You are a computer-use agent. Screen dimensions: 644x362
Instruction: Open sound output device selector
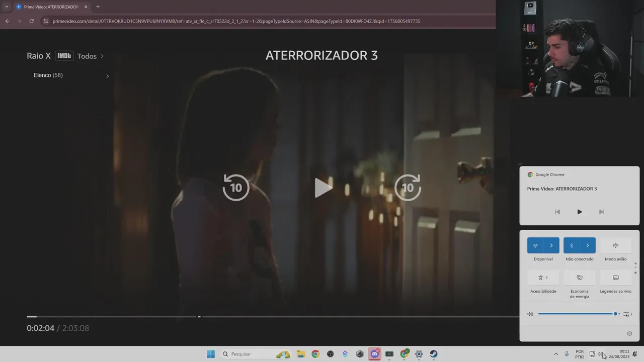(628, 314)
